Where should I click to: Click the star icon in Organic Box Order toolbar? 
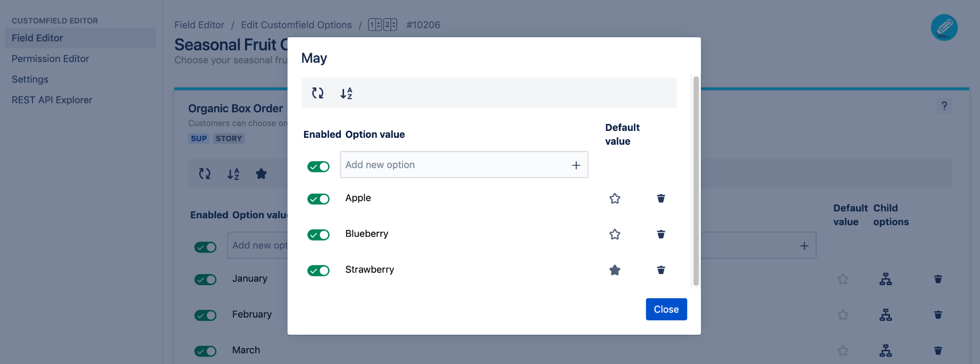coord(261,173)
